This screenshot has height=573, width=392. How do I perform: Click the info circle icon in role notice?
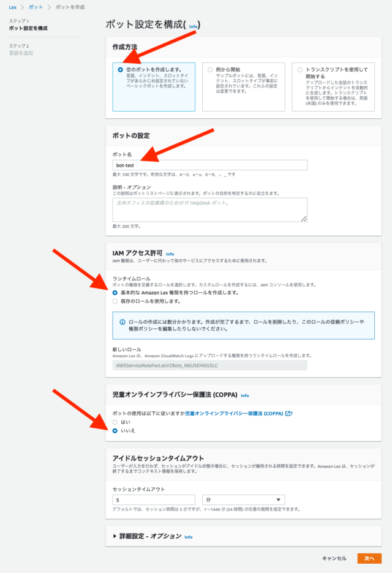click(123, 322)
